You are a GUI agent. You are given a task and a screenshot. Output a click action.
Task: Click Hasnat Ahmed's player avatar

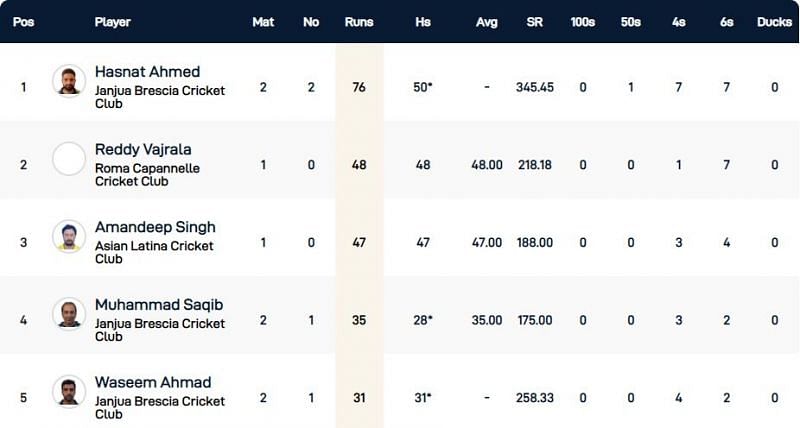(69, 81)
